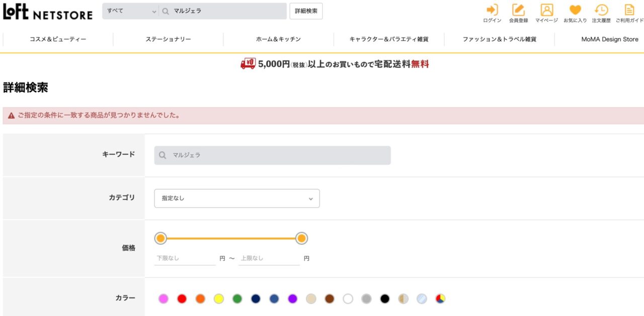Image resolution: width=644 pixels, height=316 pixels.
Task: Open favorites heart icon (お気に入り)
Action: [575, 14]
